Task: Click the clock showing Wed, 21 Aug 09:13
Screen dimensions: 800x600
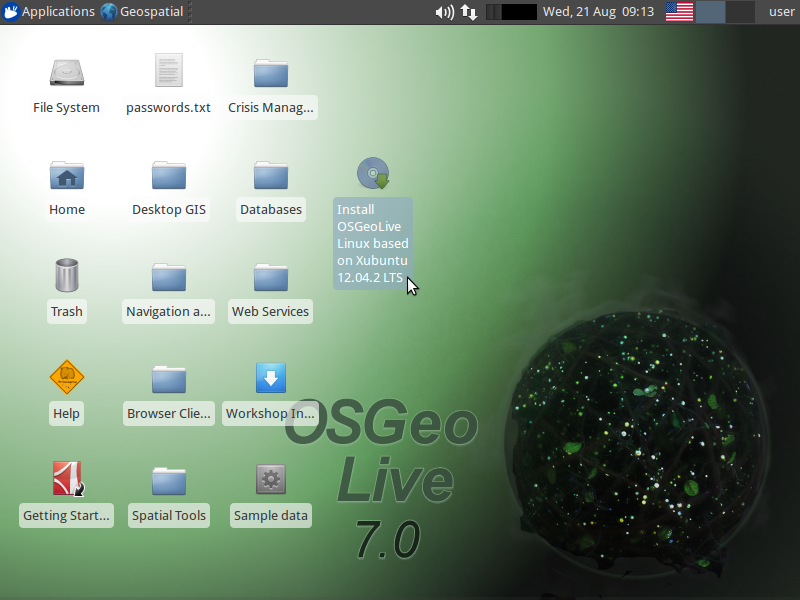Action: coord(598,11)
